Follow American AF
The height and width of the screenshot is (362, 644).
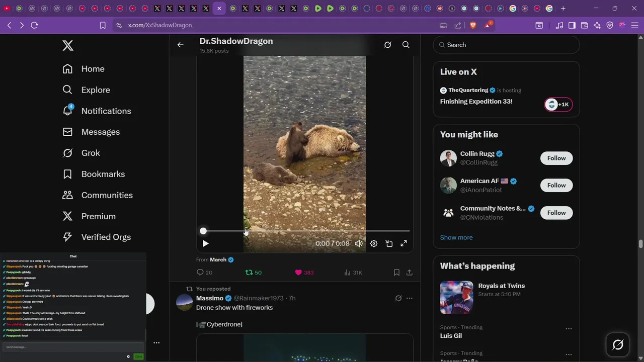556,185
